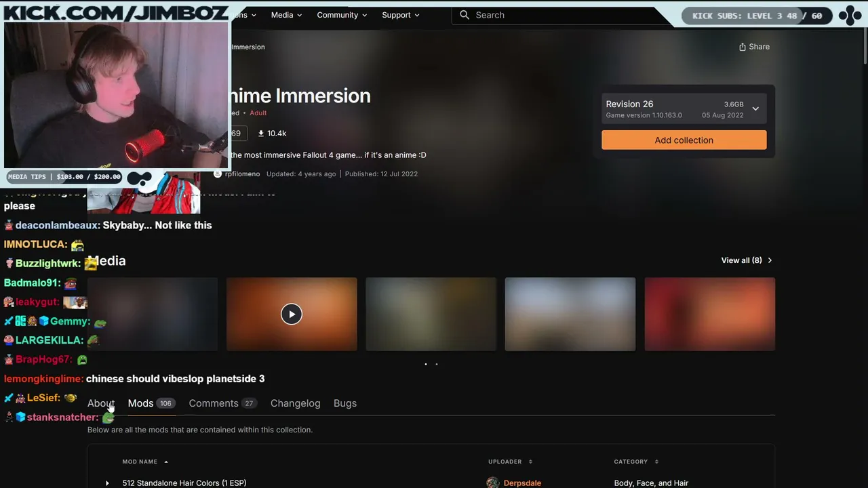The image size is (868, 488).
Task: Switch to the About tab
Action: pos(101,403)
